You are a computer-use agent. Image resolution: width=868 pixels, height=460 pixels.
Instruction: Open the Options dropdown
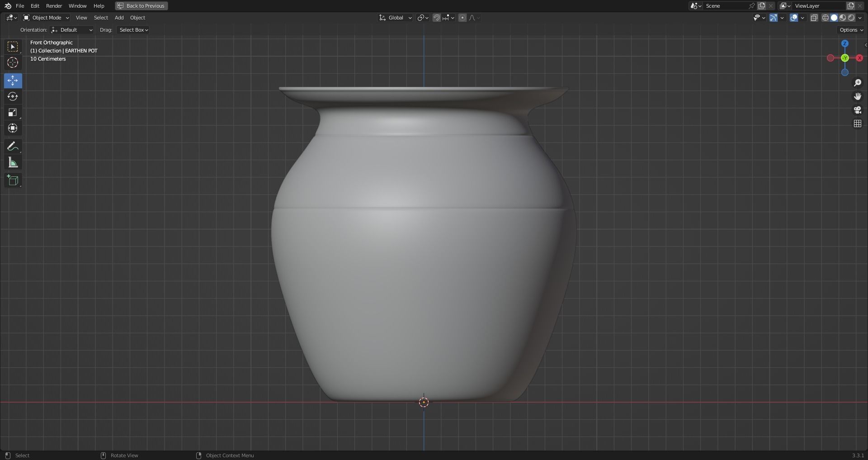[x=851, y=30]
